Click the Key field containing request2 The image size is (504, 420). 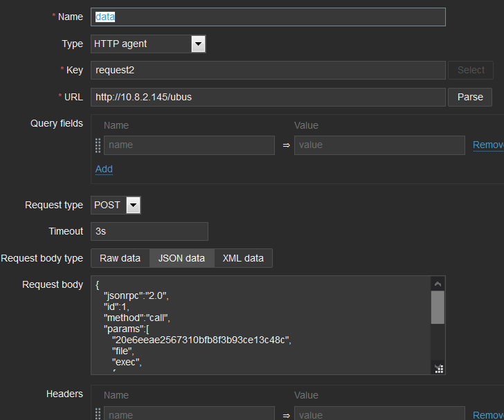(x=268, y=70)
